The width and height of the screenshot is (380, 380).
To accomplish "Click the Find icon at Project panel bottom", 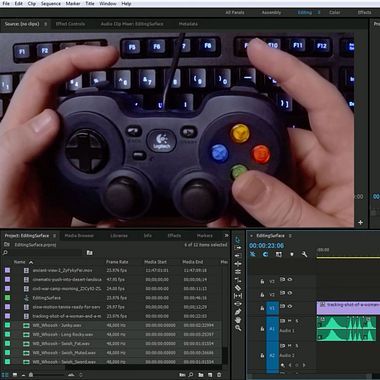I will [191, 375].
